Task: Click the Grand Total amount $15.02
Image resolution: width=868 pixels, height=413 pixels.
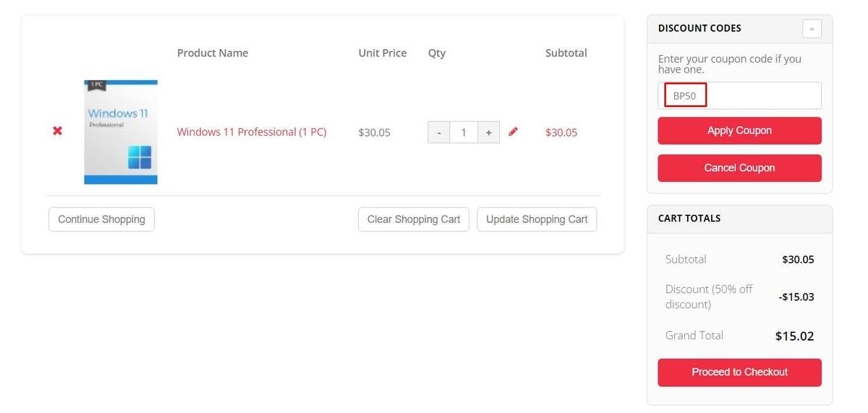Action: [x=794, y=336]
